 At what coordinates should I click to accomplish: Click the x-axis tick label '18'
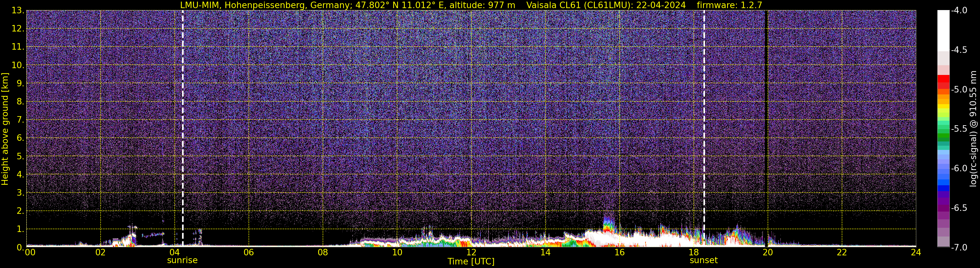694,252
